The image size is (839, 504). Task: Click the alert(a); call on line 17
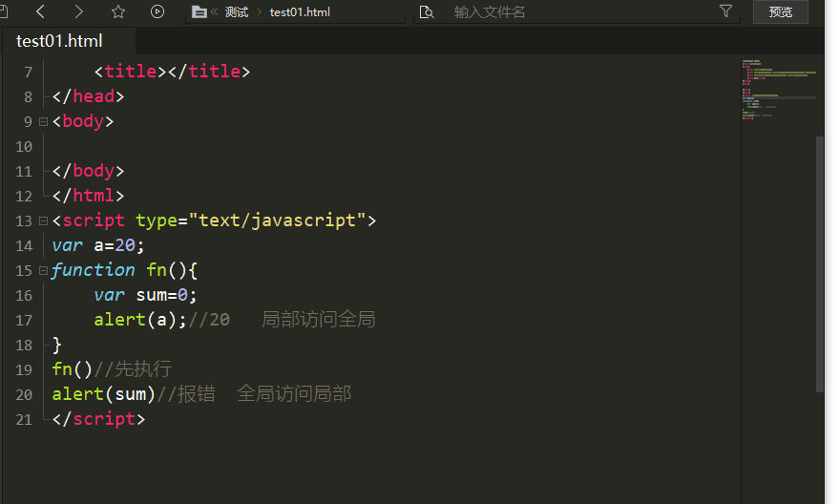(x=140, y=320)
